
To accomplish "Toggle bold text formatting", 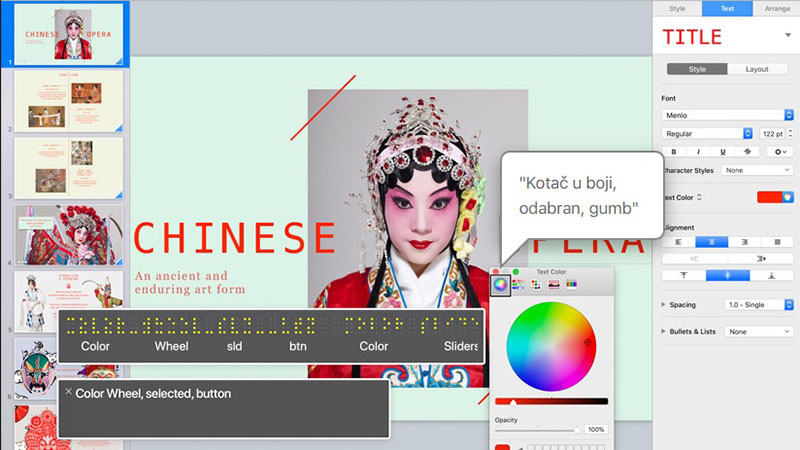I will [x=674, y=152].
